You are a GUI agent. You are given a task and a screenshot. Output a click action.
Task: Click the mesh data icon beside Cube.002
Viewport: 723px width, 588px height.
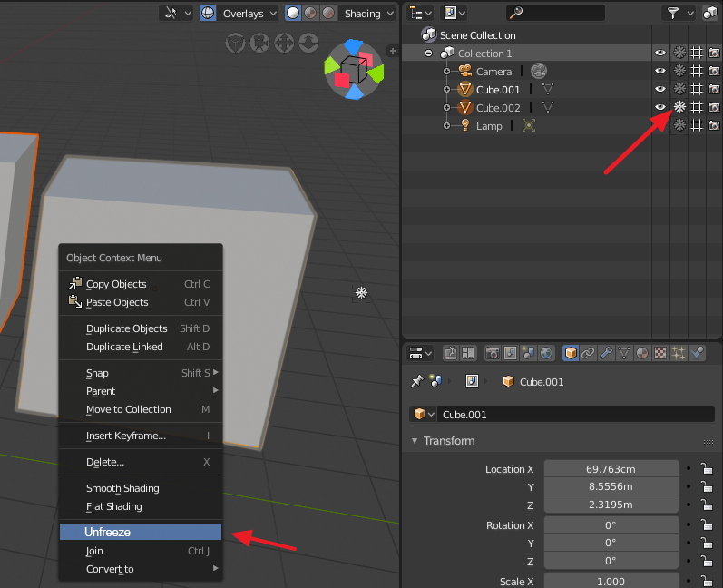click(548, 107)
